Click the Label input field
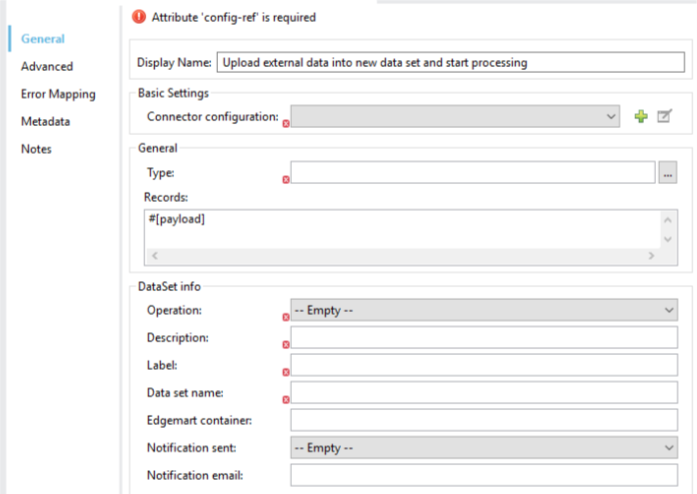 coord(484,365)
